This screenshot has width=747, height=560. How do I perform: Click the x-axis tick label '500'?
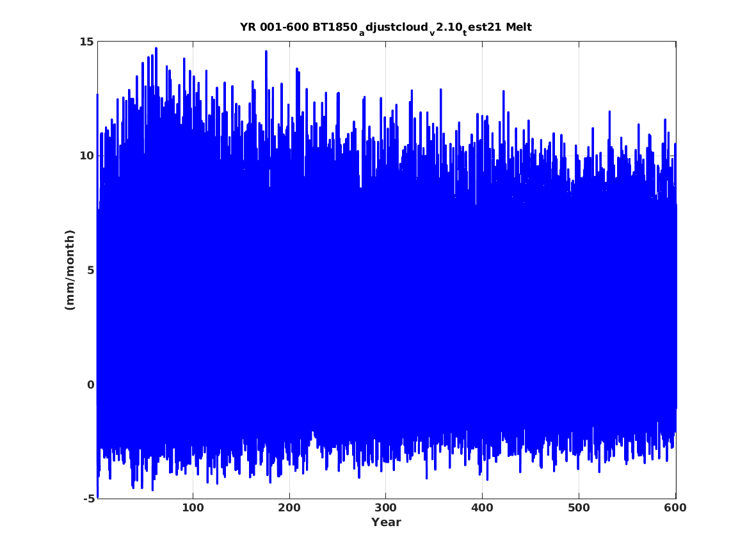coord(579,508)
